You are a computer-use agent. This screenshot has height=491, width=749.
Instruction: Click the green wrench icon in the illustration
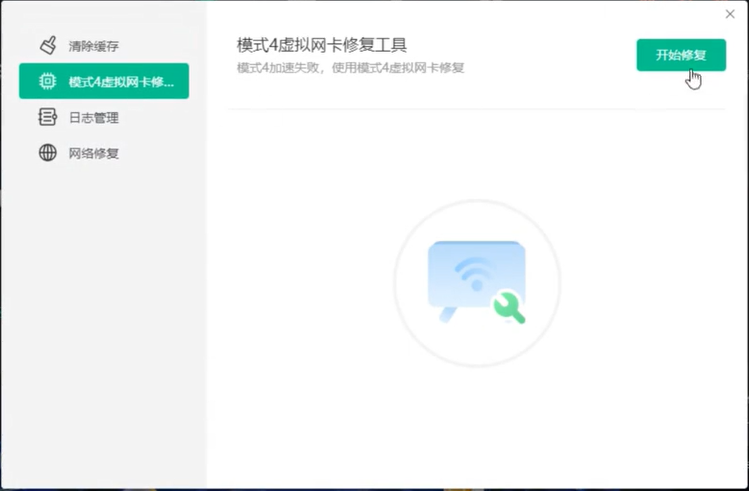coord(508,306)
